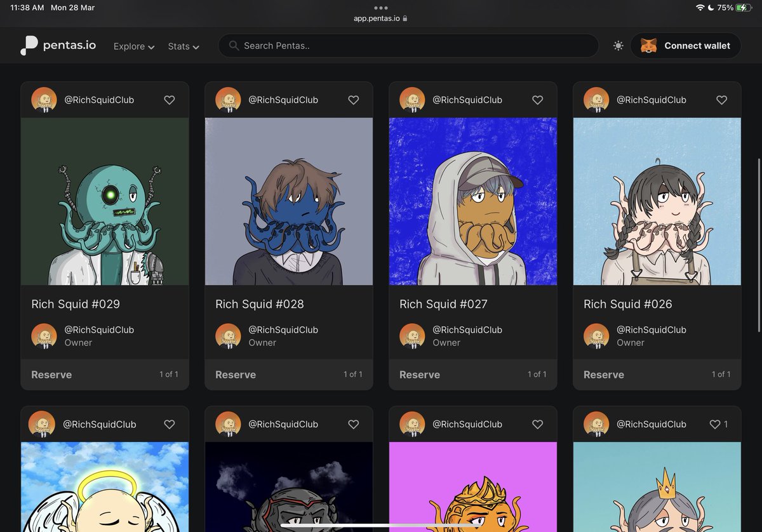Screen dimensions: 762x532
Task: Click owner avatar under Rich Squid #026
Action: [596, 336]
